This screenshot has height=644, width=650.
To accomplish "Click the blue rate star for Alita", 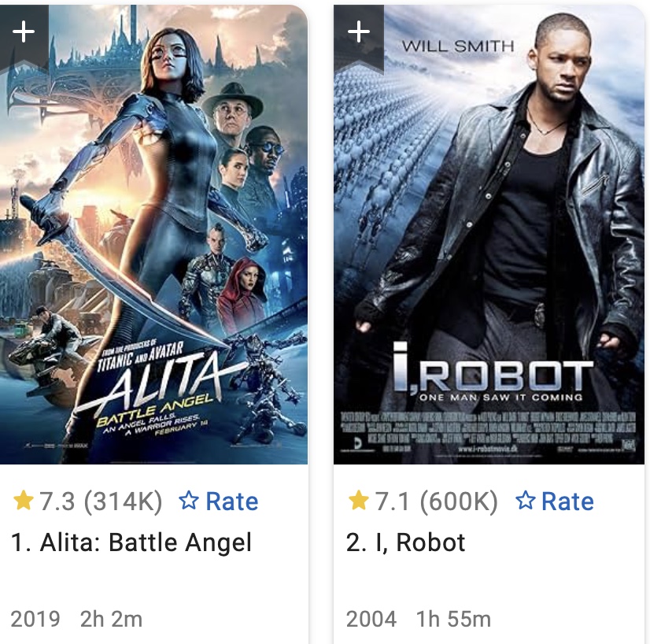I will pyautogui.click(x=189, y=501).
